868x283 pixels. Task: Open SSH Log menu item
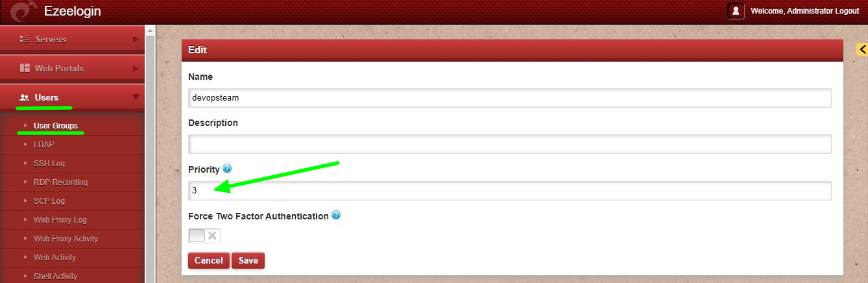(49, 164)
